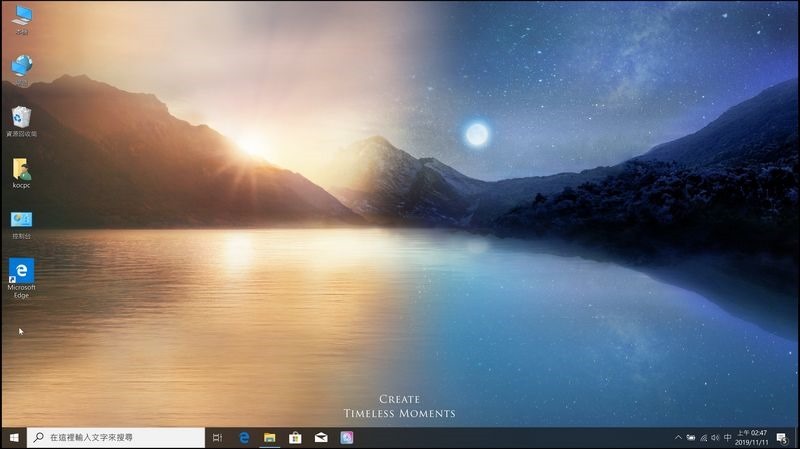Open the Control Panel desktop icon
The width and height of the screenshot is (800, 449).
coord(21,226)
